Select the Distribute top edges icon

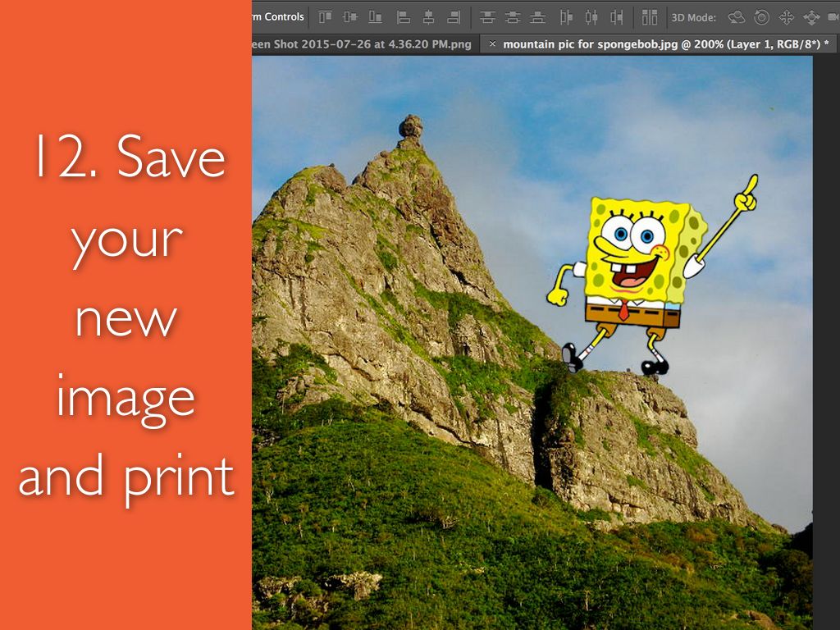point(487,17)
